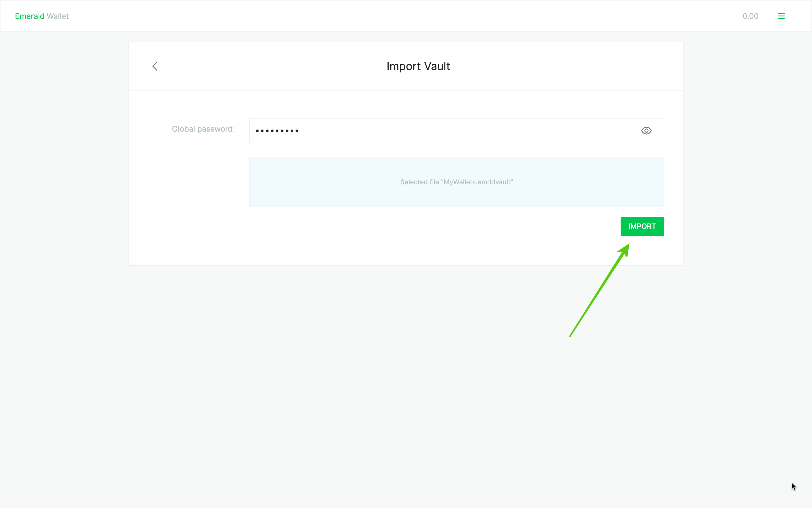Click the Emerald Wallet logo
This screenshot has height=508, width=812.
pos(42,16)
